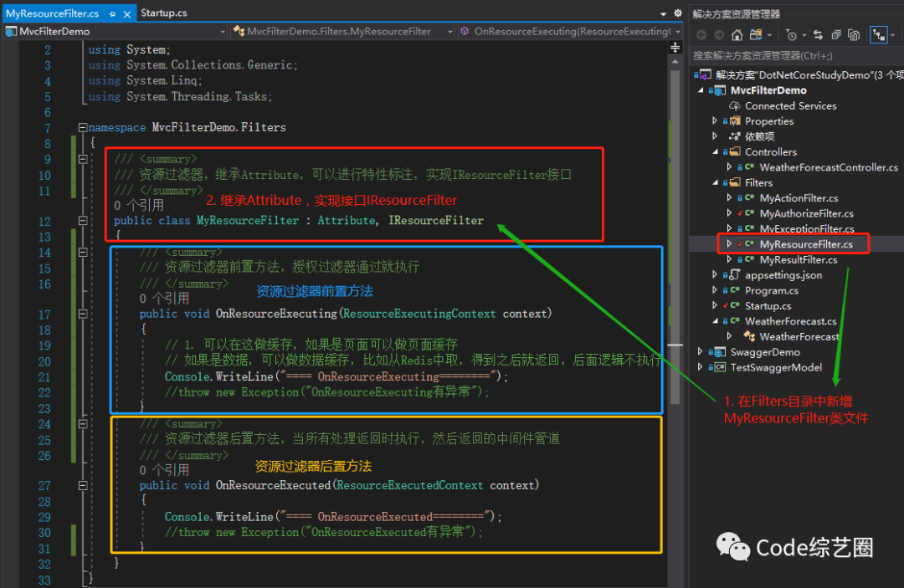The height and width of the screenshot is (588, 904).
Task: Click the editor split-window handle icon
Action: tap(675, 47)
